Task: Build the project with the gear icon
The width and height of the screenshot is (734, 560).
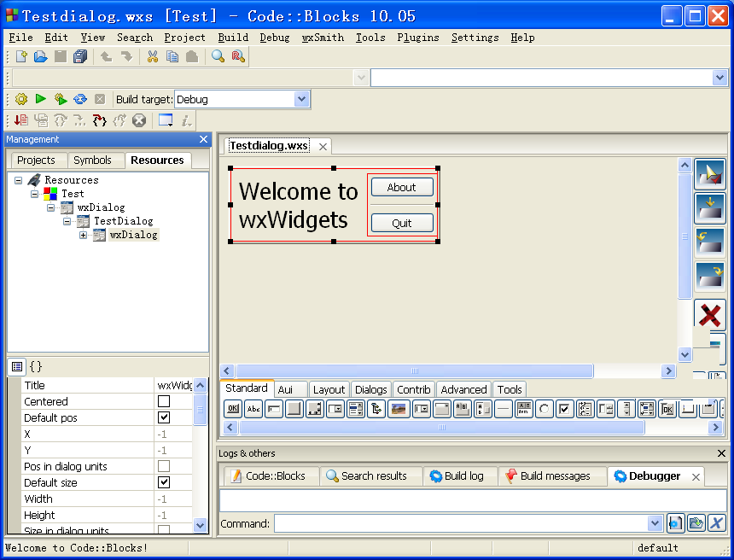Action: 21,99
